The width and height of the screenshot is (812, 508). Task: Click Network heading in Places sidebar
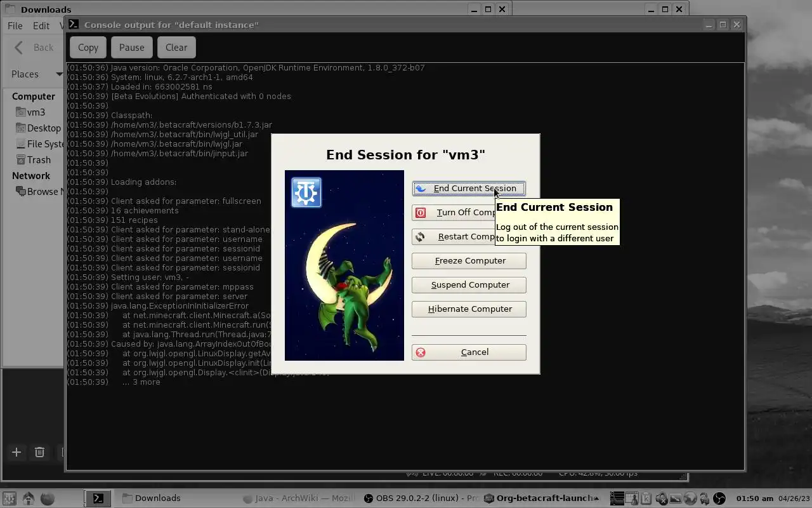point(31,176)
